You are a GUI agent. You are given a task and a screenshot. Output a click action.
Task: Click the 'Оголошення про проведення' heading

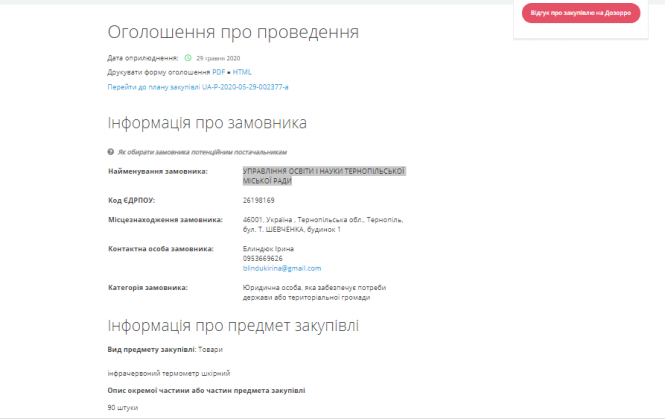[232, 32]
